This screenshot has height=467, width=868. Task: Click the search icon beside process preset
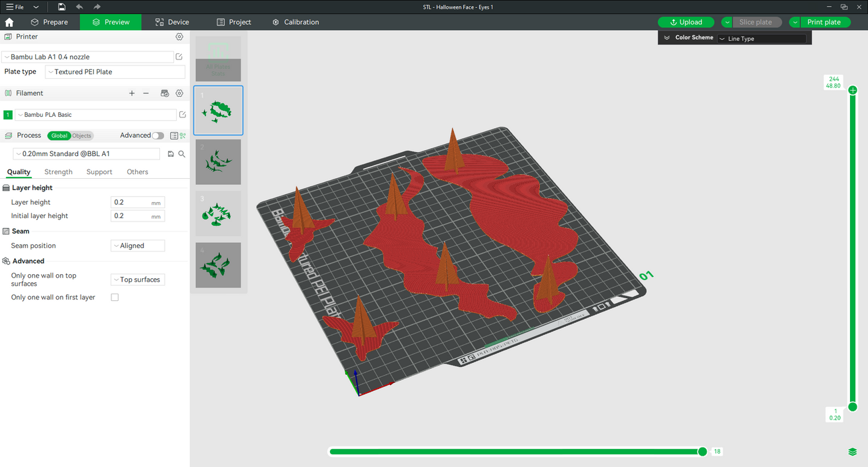point(181,154)
